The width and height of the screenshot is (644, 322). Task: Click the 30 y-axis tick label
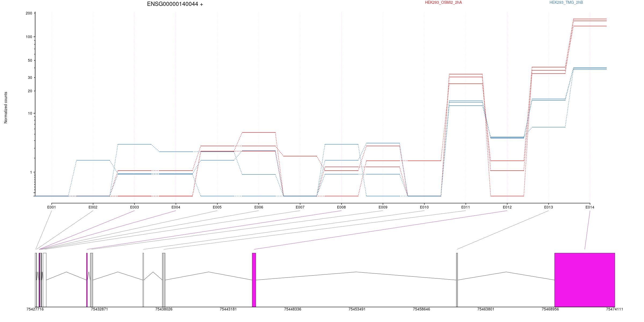[30, 78]
